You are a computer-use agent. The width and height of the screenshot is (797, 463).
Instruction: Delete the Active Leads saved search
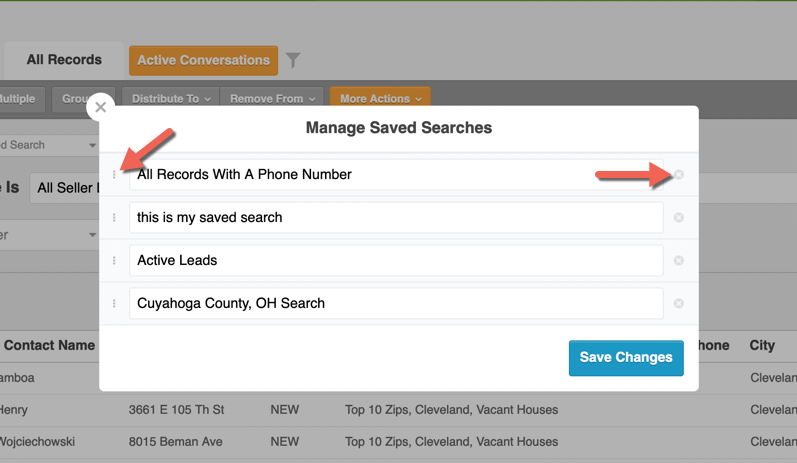(x=679, y=261)
